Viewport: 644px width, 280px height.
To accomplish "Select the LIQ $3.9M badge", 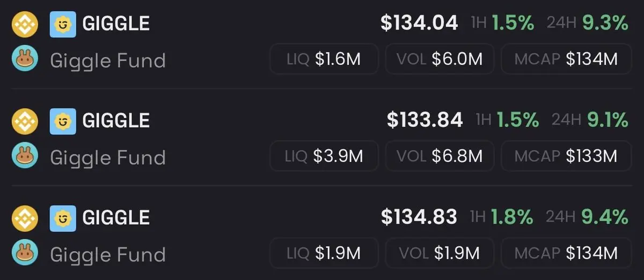I will click(x=324, y=156).
